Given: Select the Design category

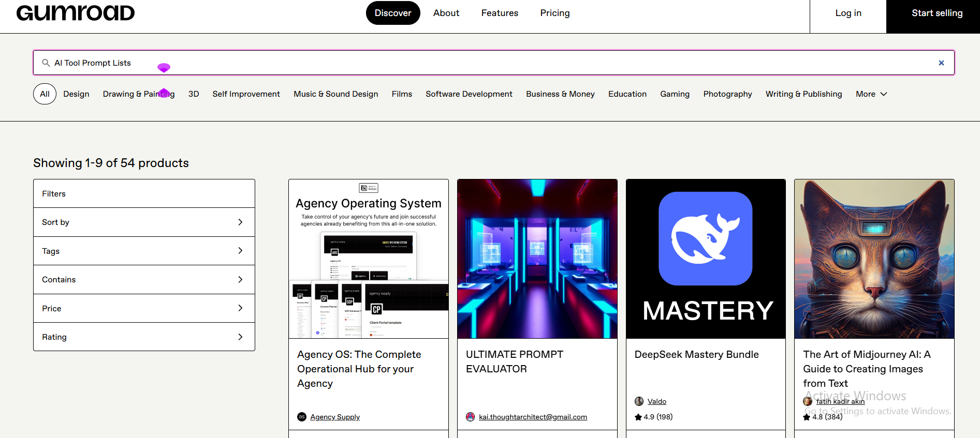Looking at the screenshot, I should [x=76, y=94].
